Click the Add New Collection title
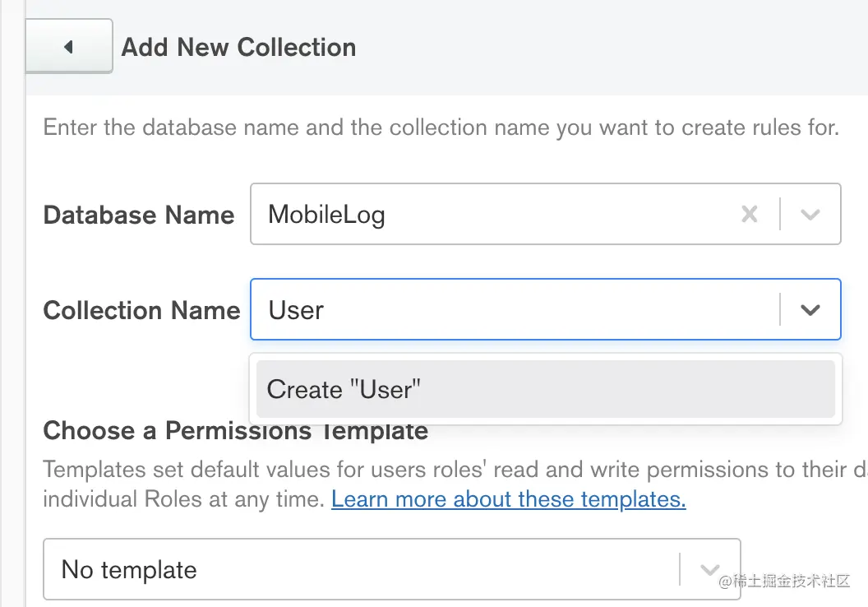Viewport: 868px width, 607px height. (238, 47)
